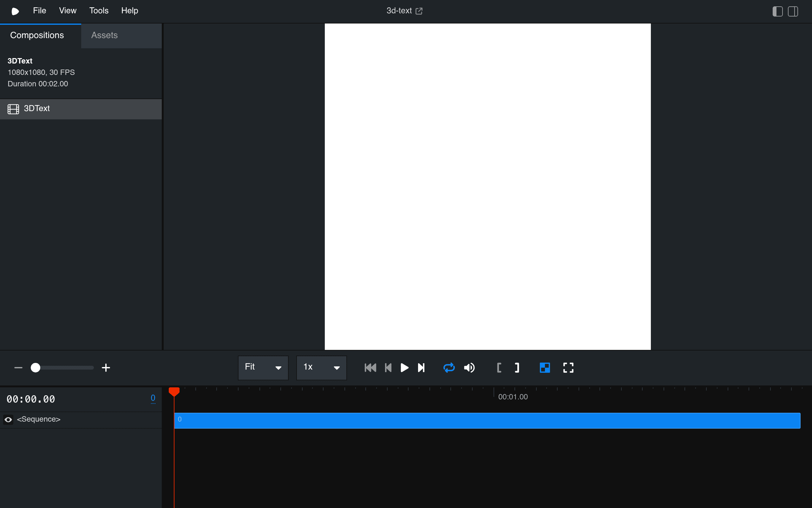The width and height of the screenshot is (812, 508).
Task: Open the Help menu
Action: [129, 11]
